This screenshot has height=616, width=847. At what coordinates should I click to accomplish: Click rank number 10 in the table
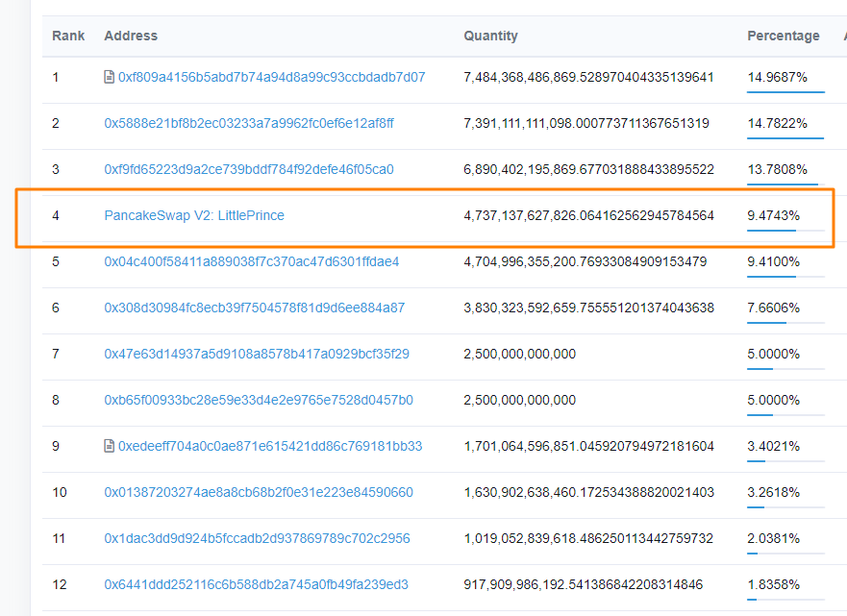point(60,492)
